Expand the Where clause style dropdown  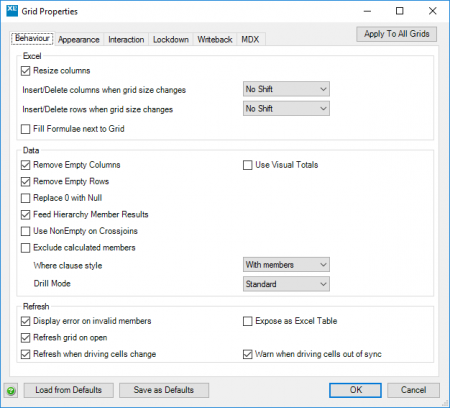pyautogui.click(x=286, y=265)
